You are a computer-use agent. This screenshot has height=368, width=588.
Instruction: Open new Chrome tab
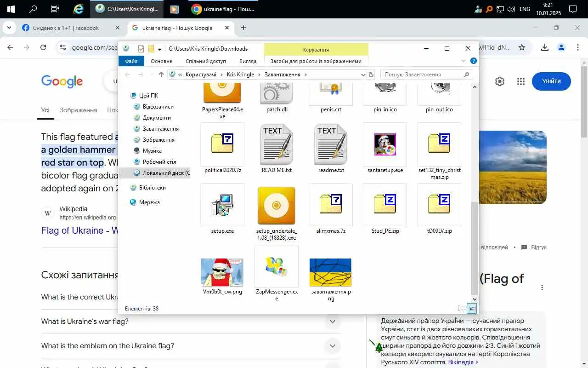click(243, 28)
